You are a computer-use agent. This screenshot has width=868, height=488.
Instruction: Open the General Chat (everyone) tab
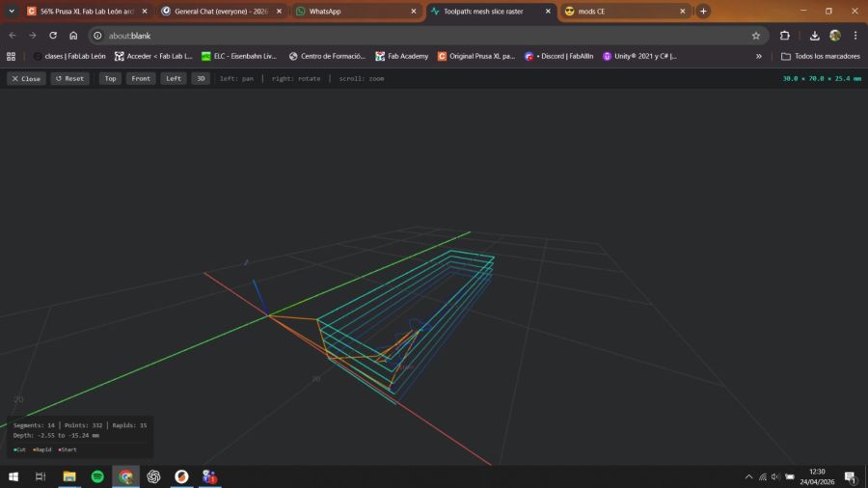pyautogui.click(x=221, y=11)
